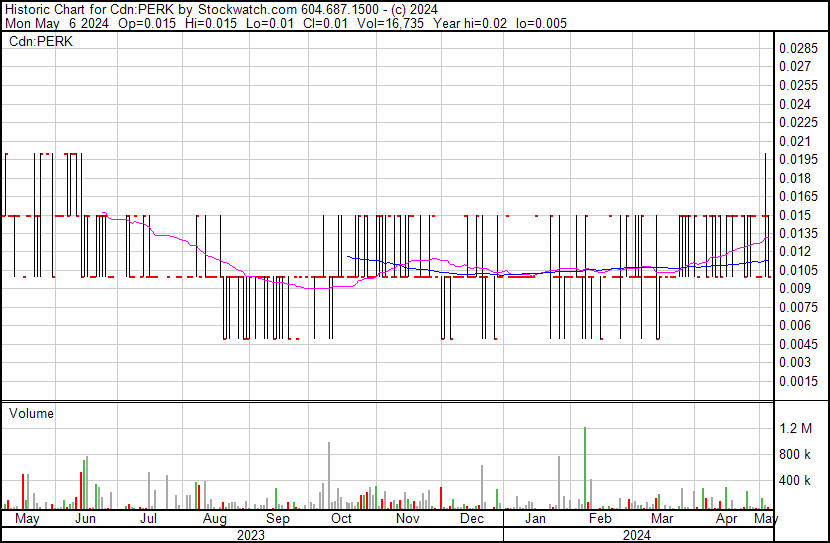Click the tallest green volume bar
Image resolution: width=830 pixels, height=543 pixels.
click(584, 468)
